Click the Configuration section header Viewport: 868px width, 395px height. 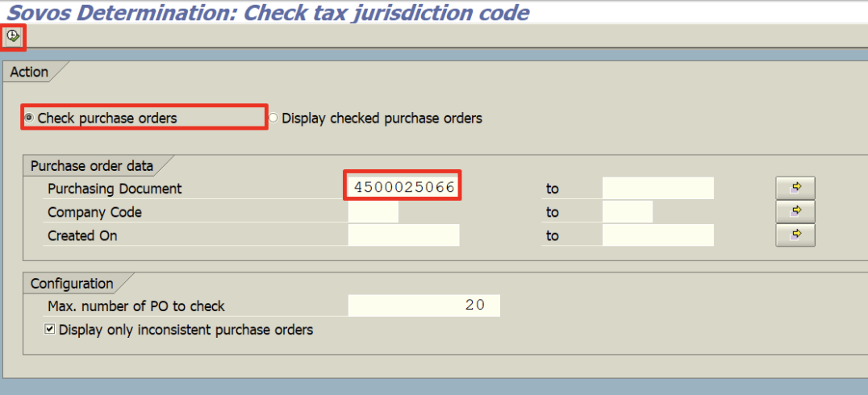(x=72, y=284)
